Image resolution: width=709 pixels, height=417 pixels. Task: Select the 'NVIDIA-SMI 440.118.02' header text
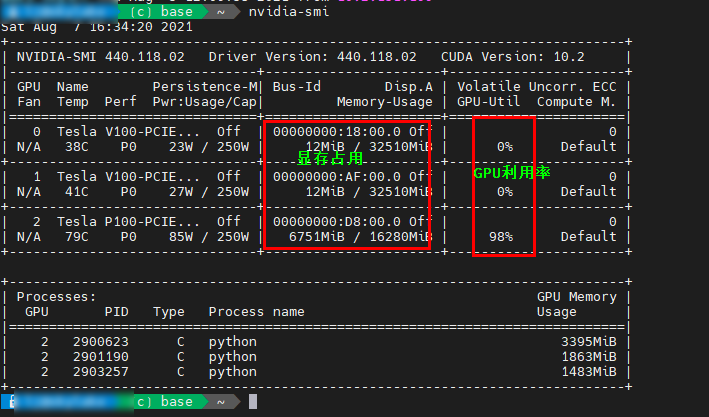100,57
